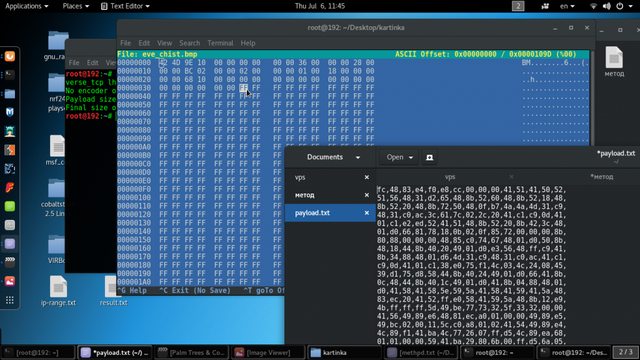
Task: Click the 2 / 3 workspace switcher
Action: pos(625,352)
